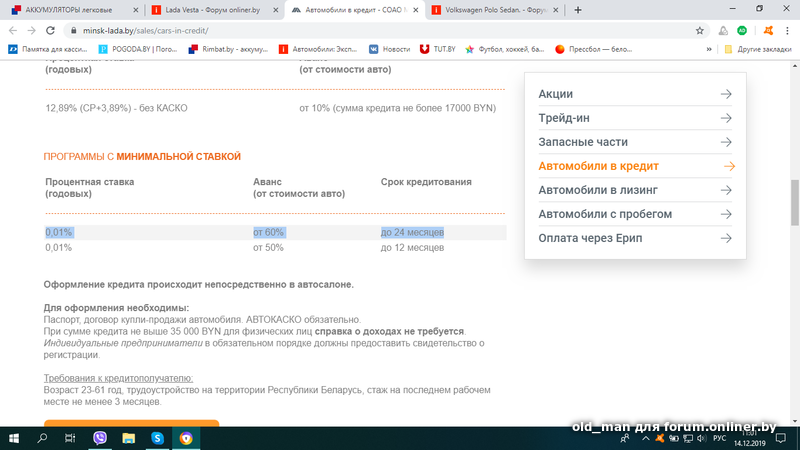Image resolution: width=800 pixels, height=450 pixels.
Task: Click orange arrow next to Автомобили в кредит
Action: [x=729, y=166]
